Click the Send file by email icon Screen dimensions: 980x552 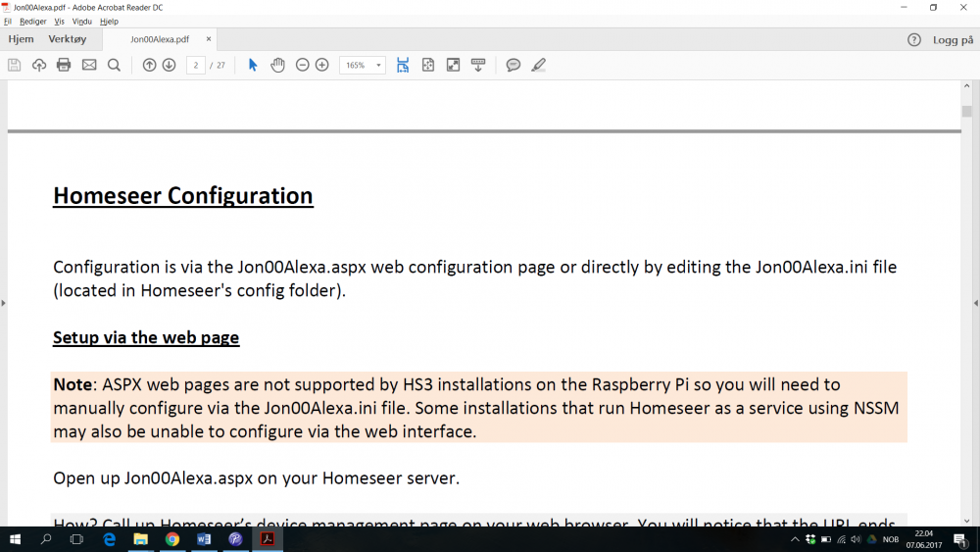(89, 65)
